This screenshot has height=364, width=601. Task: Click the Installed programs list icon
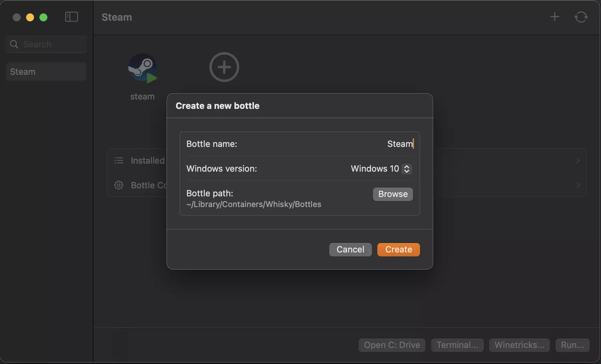point(119,160)
